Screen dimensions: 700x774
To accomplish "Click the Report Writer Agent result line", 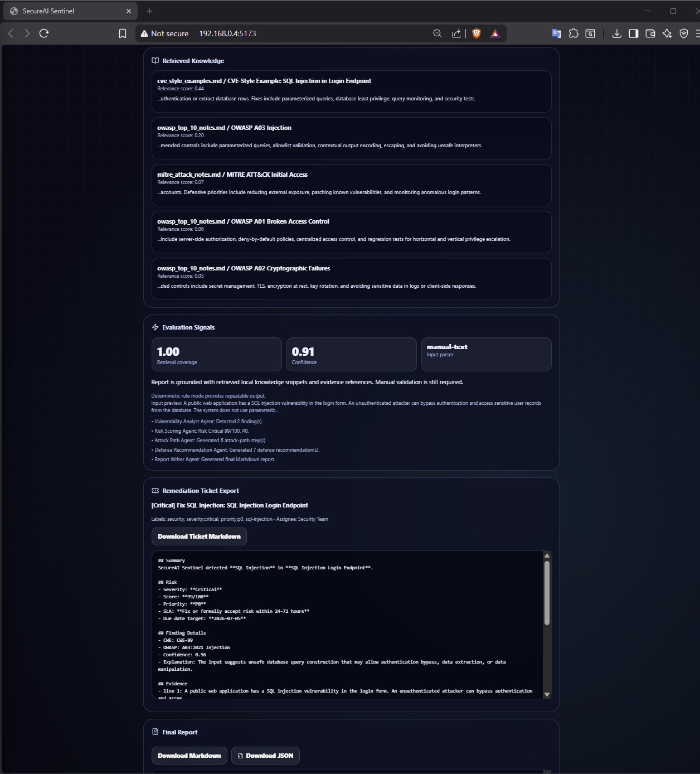I will coord(213,459).
